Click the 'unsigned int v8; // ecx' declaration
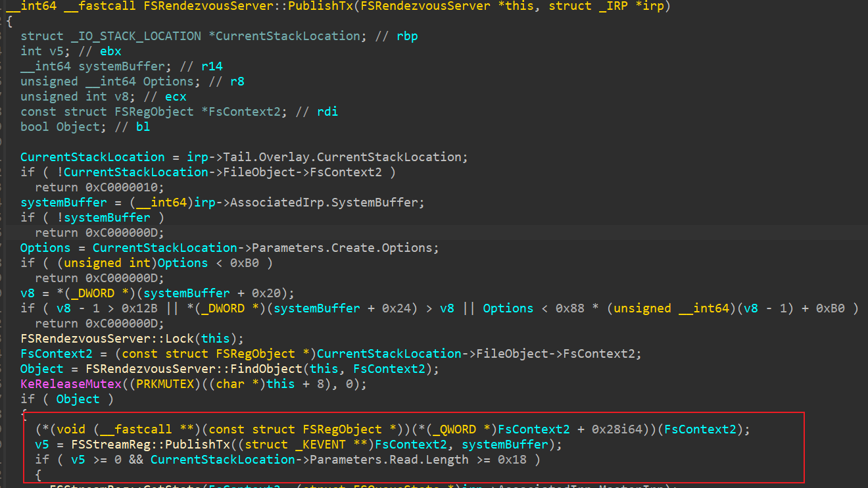Screen dimensions: 868x488 pos(103,97)
